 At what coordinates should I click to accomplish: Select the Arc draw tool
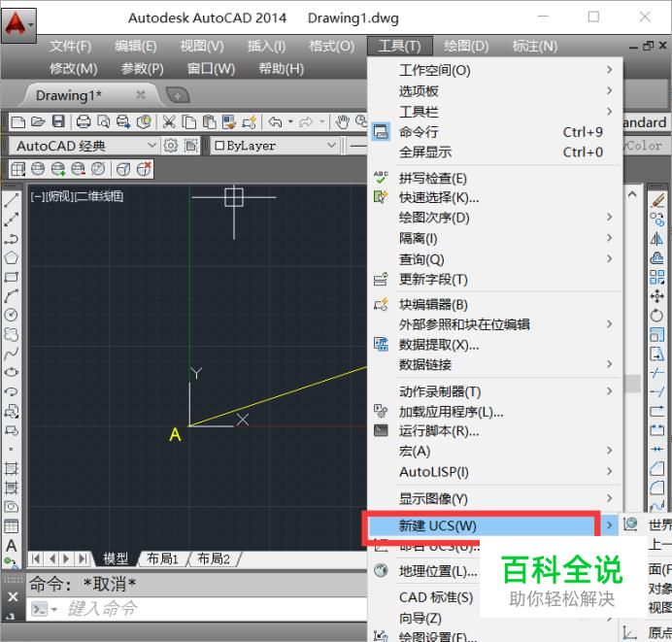11,296
